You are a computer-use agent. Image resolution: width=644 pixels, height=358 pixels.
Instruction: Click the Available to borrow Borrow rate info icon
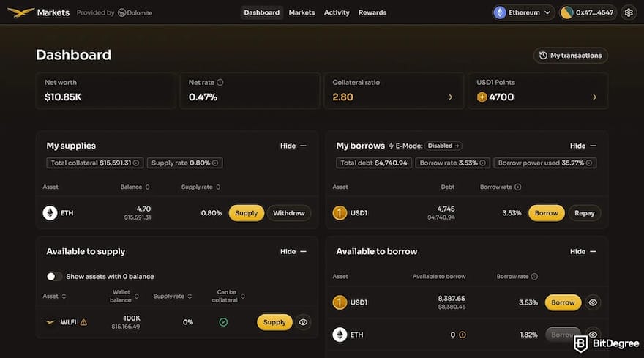534,277
